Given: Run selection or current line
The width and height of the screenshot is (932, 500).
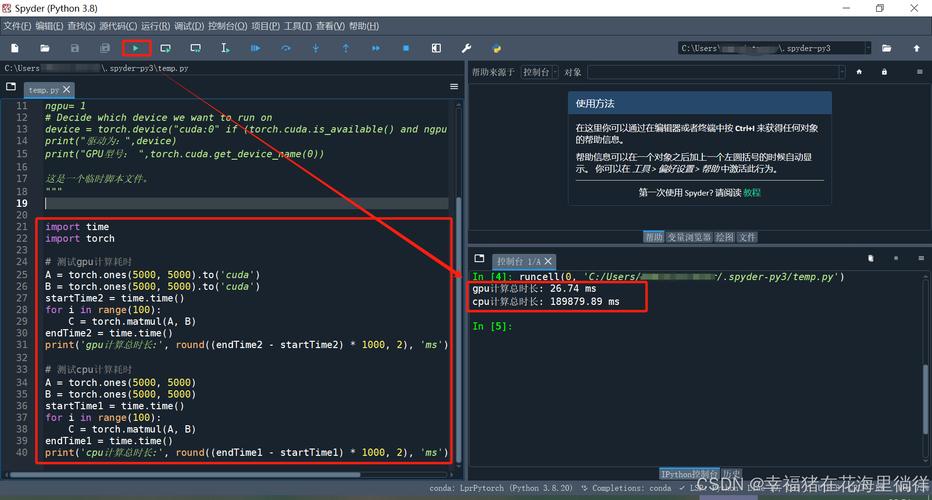Looking at the screenshot, I should 225,48.
